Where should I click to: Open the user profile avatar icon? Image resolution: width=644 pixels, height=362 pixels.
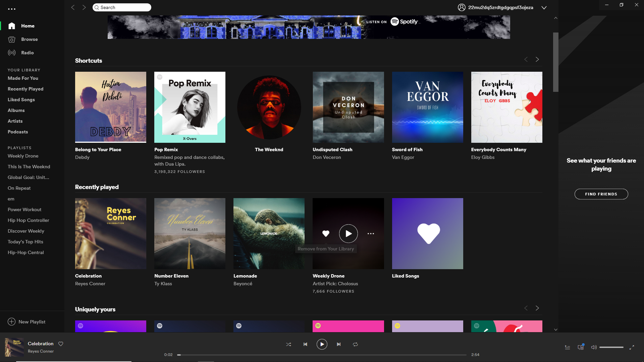coord(462,7)
